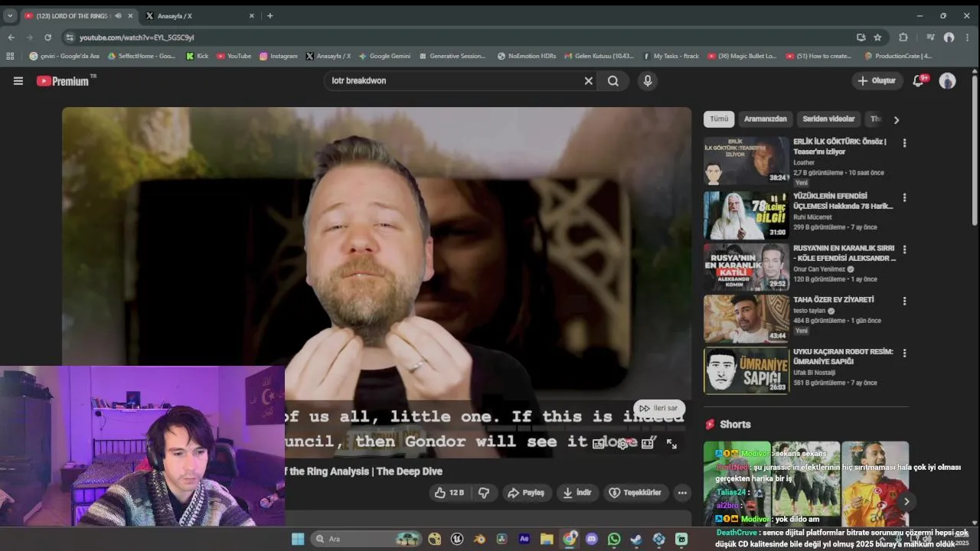
Task: Open options menu for YÜZÜKLERİN EFENDİSİ video
Action: [904, 197]
